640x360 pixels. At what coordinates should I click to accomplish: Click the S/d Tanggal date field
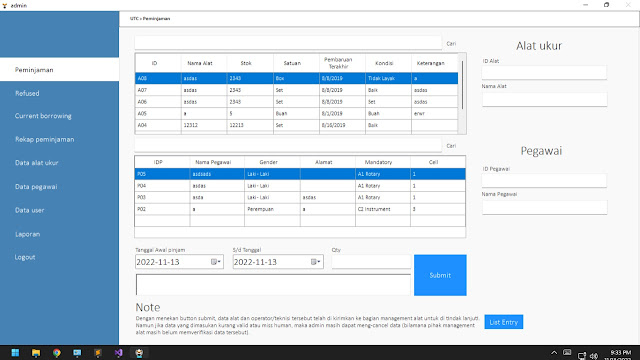point(278,262)
